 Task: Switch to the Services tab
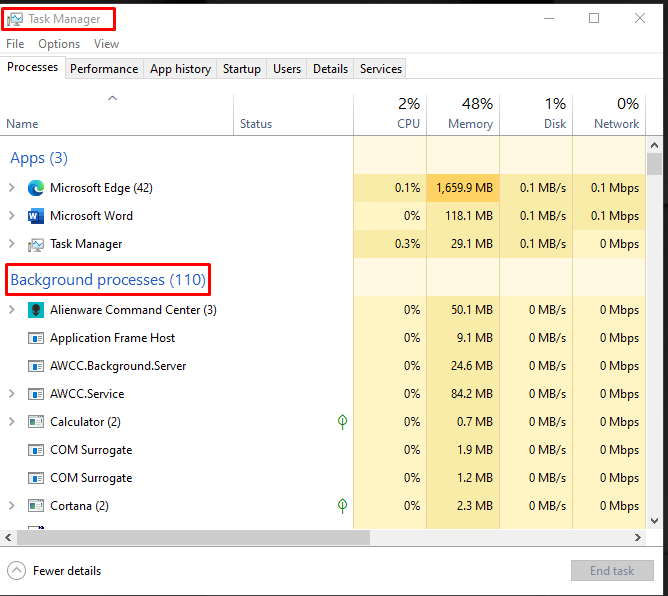point(380,69)
